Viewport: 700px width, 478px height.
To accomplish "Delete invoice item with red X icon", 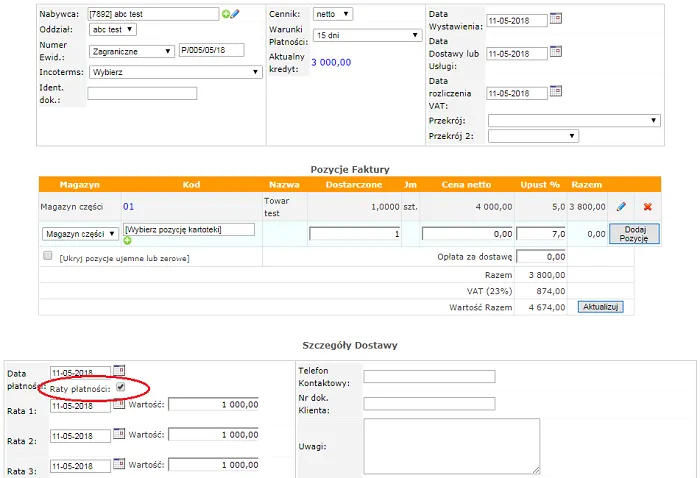I will (648, 206).
